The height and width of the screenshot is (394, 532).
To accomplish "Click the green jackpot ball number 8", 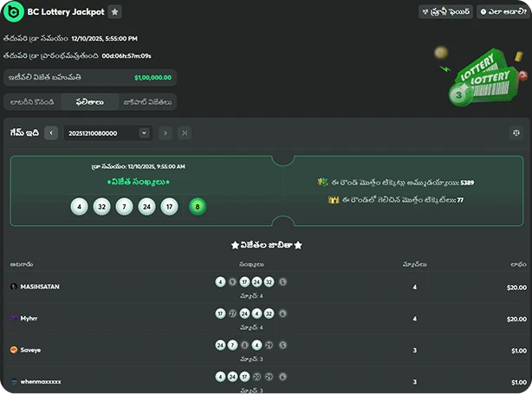I will 198,206.
